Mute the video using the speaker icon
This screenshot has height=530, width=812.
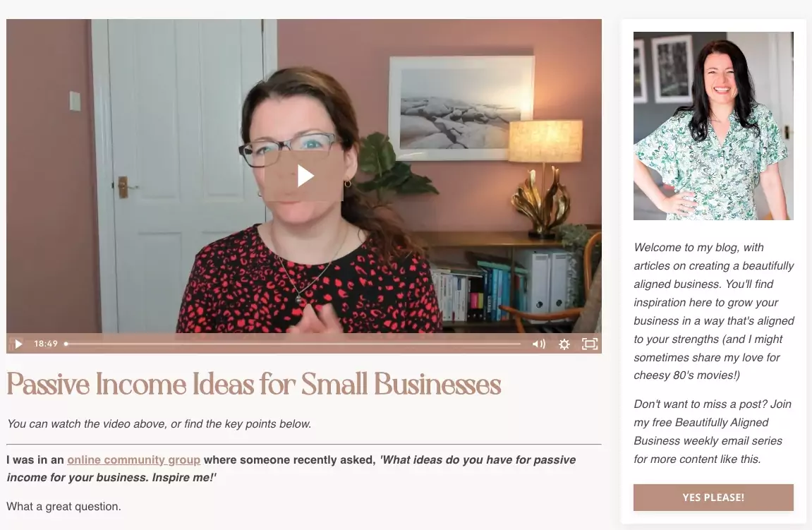[538, 344]
